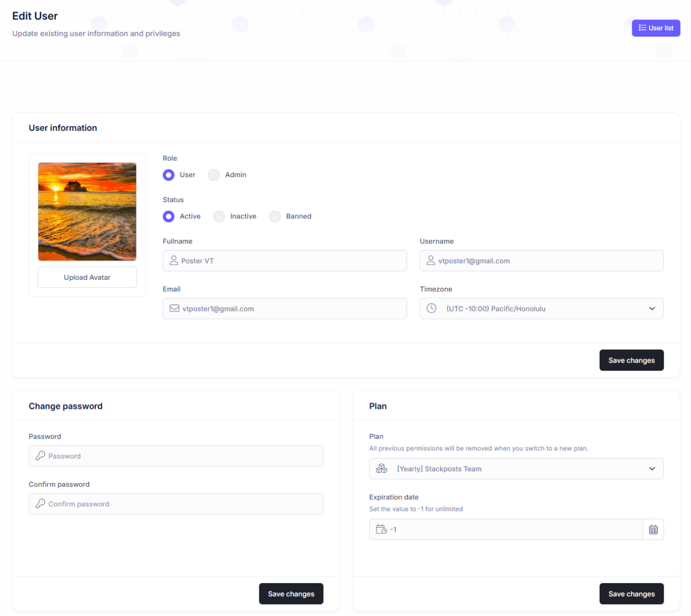This screenshot has height=616, width=691.
Task: Click the Upload Avatar button
Action: tap(87, 278)
